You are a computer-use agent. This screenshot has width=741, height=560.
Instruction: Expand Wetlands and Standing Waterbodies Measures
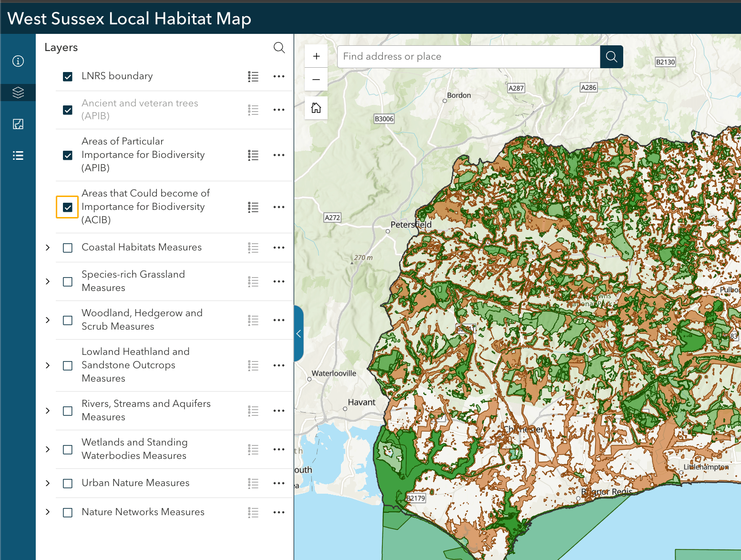48,449
